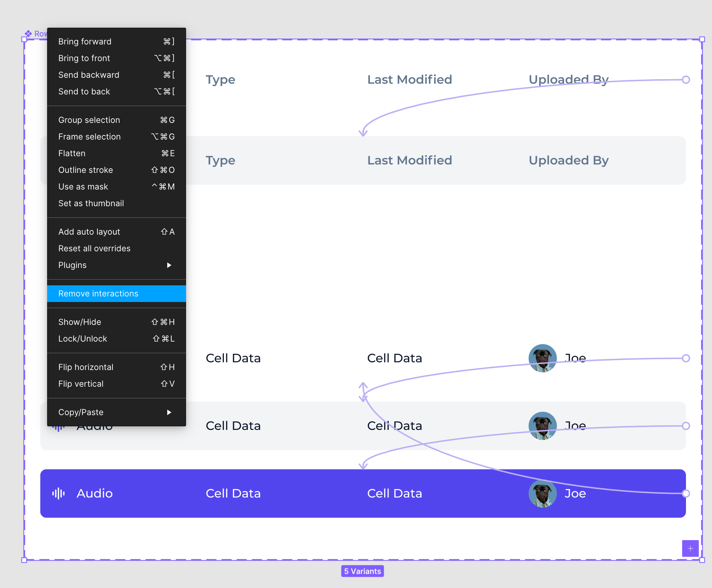Click Flatten menu entry
Viewport: 712px width, 588px height.
116,153
